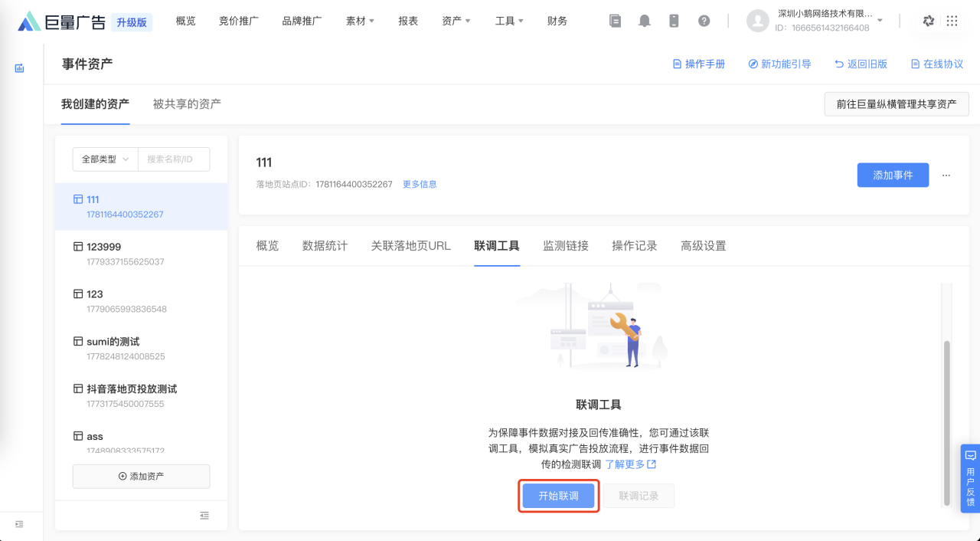Go to 概览 in top navigation
The width and height of the screenshot is (980, 541).
185,21
